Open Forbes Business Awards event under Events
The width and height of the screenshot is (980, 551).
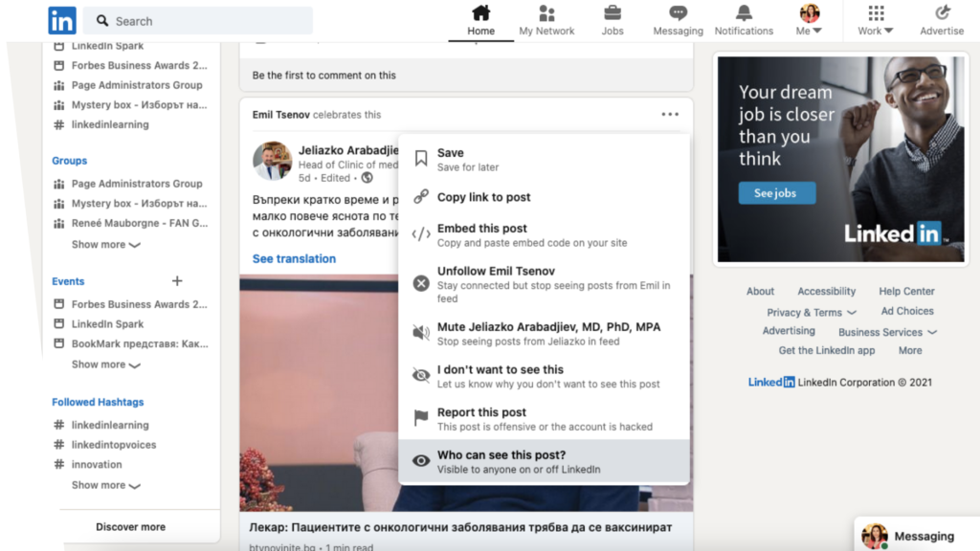pos(139,304)
